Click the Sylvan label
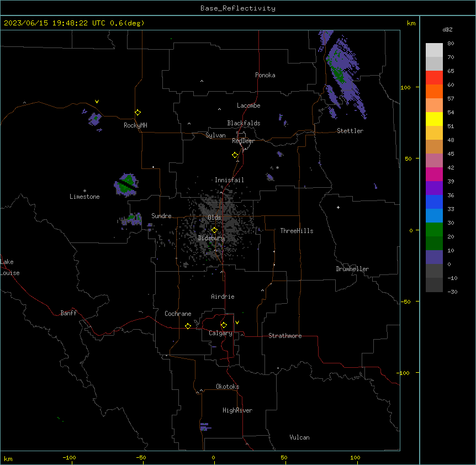This screenshot has width=476, height=465. coord(215,135)
